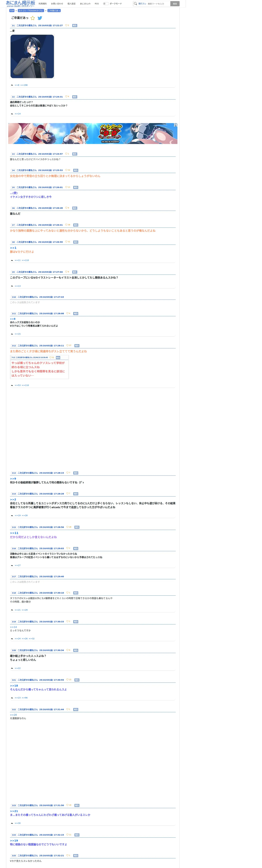The width and height of the screenshot is (262, 868).
Task: Click the >>1 anchor inside post 8
Action: pos(13,248)
